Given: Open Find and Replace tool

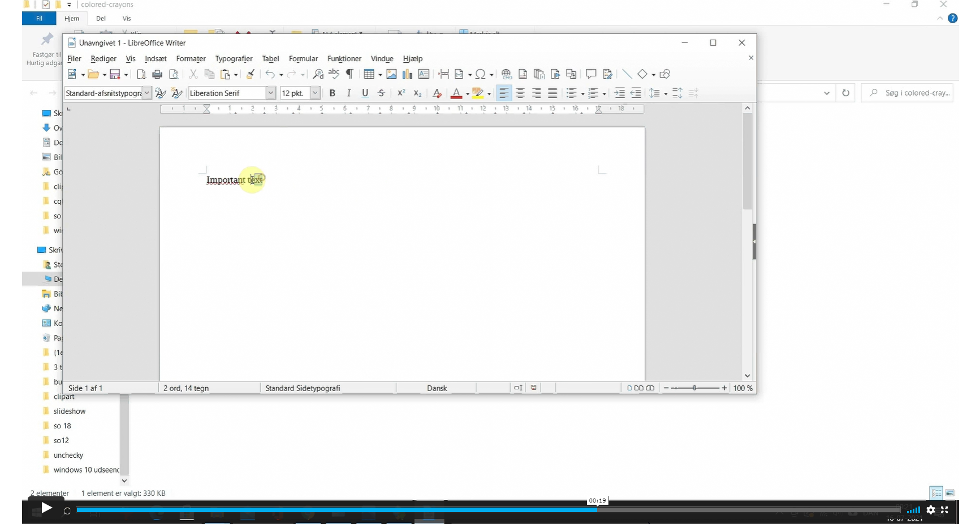Looking at the screenshot, I should (x=318, y=74).
